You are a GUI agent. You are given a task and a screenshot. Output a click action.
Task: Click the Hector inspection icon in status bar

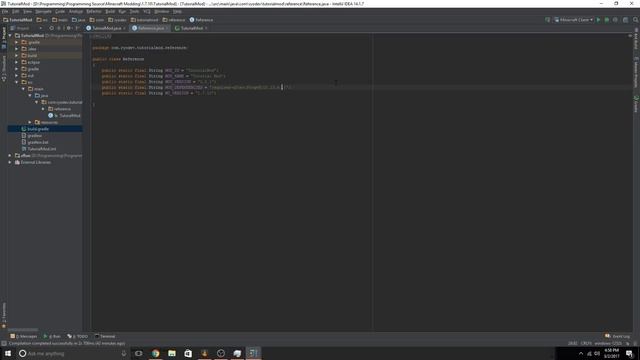coord(635,343)
